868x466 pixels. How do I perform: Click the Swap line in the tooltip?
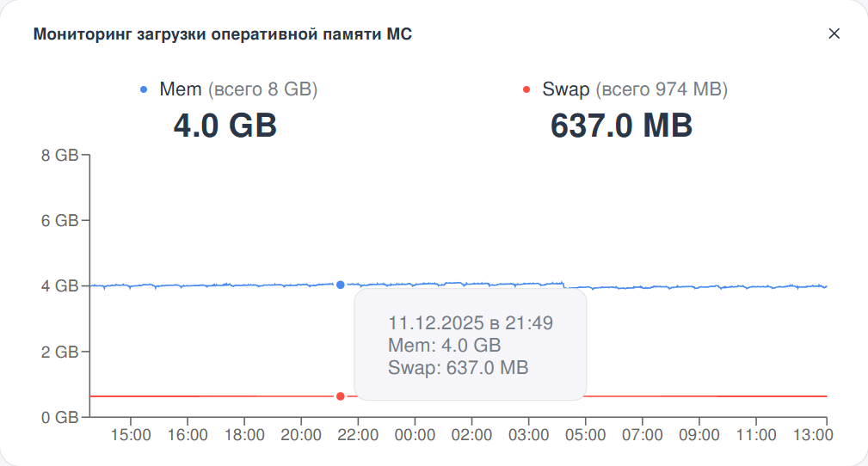coord(458,368)
